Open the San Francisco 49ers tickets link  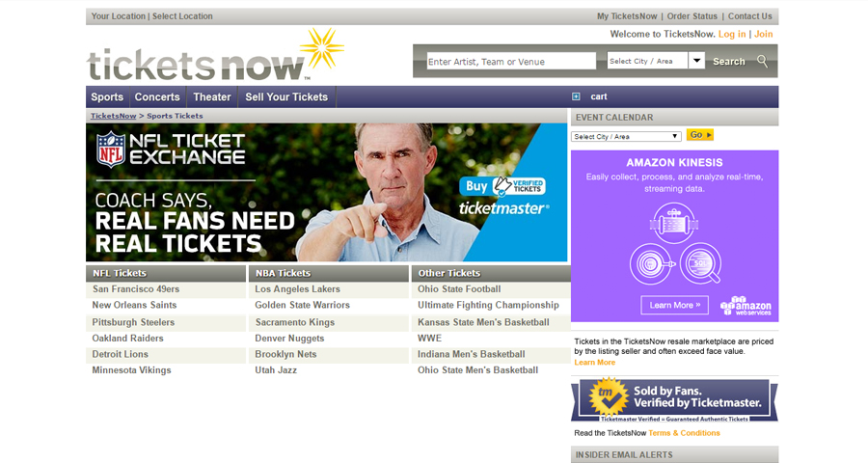[136, 289]
